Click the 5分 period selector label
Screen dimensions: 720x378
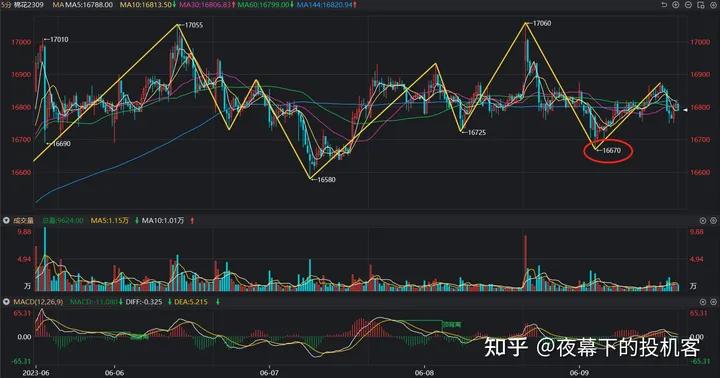pos(6,5)
